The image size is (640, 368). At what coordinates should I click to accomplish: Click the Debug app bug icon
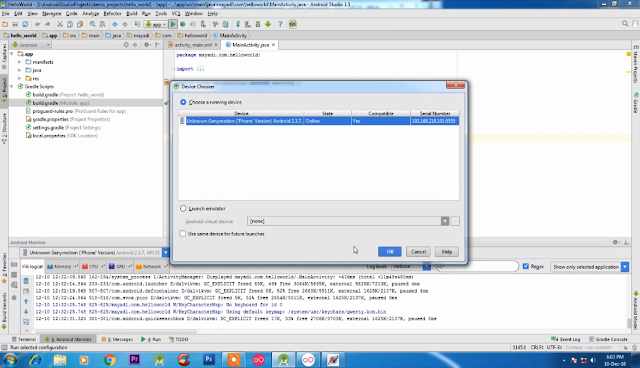[183, 24]
